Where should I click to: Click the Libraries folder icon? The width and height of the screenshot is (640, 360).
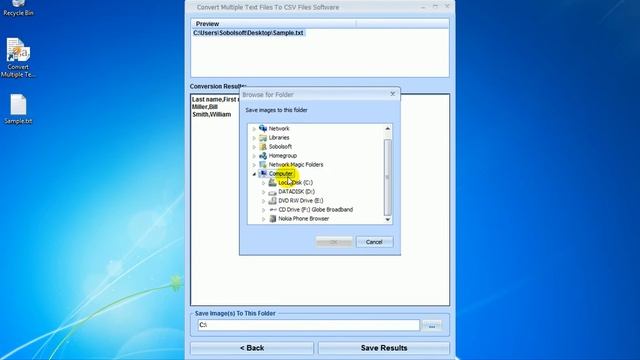pos(263,138)
